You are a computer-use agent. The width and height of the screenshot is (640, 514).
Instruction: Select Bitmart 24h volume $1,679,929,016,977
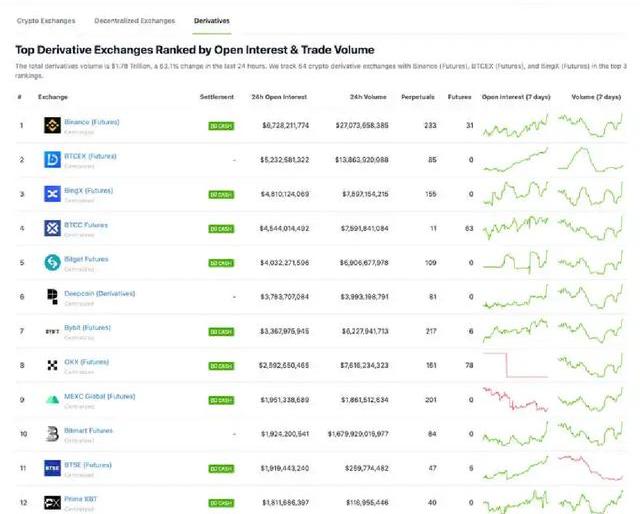(x=358, y=434)
